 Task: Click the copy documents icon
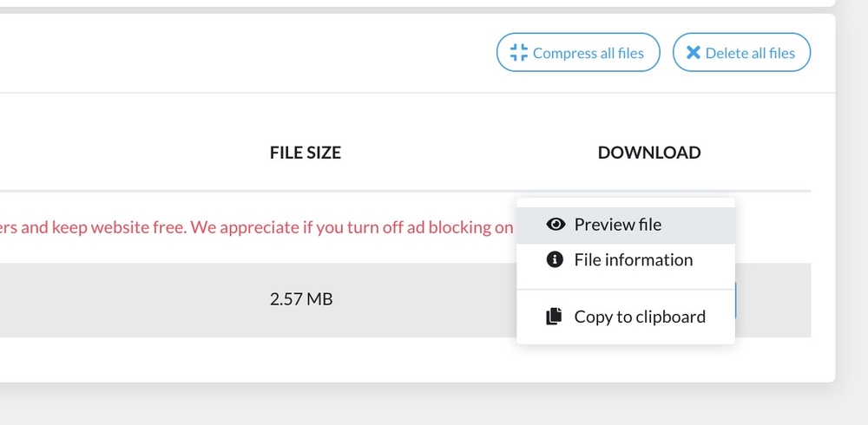554,317
